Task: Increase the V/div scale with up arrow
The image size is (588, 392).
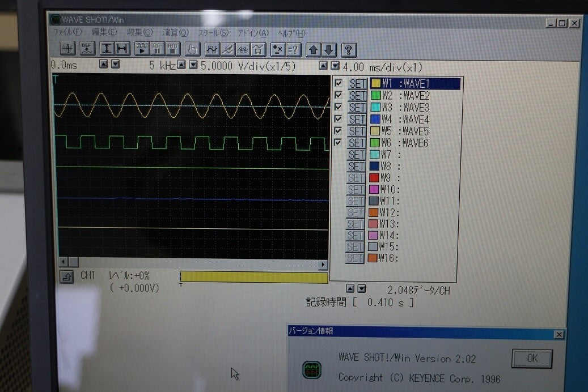Action: tap(181, 65)
